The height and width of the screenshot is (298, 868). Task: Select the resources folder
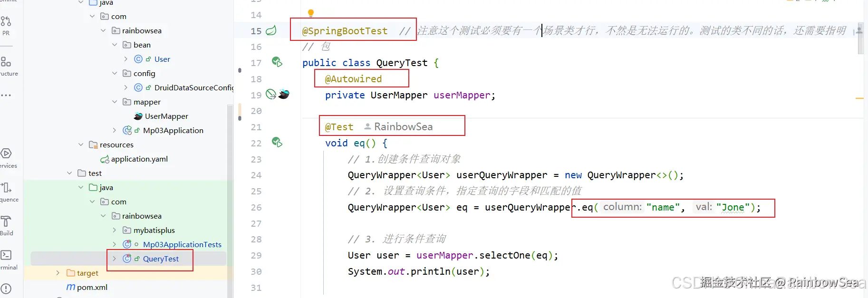click(116, 144)
